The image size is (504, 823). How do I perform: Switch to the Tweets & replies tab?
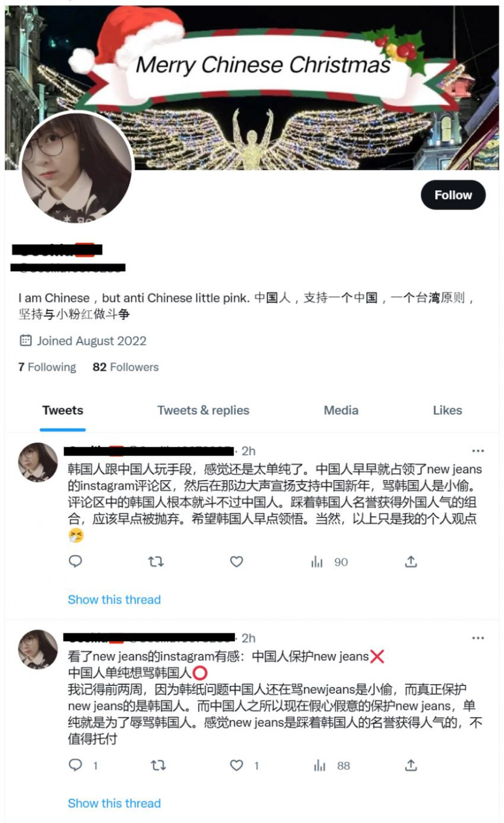pyautogui.click(x=203, y=411)
